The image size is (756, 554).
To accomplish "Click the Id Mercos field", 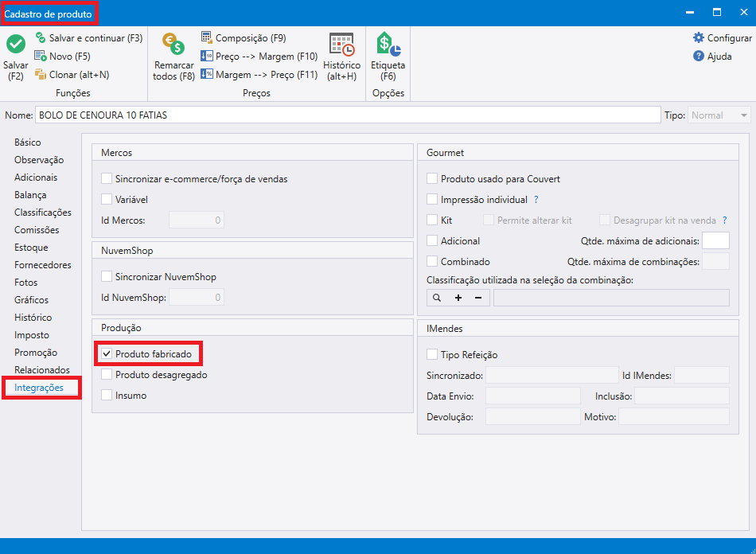I will pos(197,220).
